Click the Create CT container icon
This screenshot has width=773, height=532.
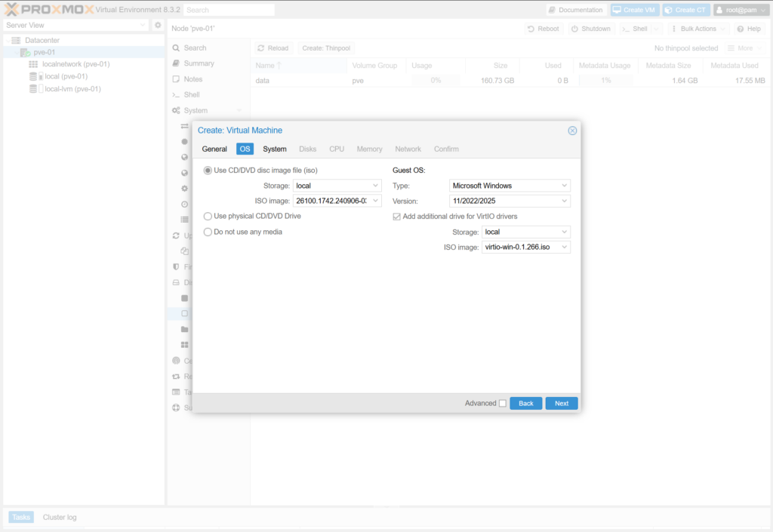669,10
